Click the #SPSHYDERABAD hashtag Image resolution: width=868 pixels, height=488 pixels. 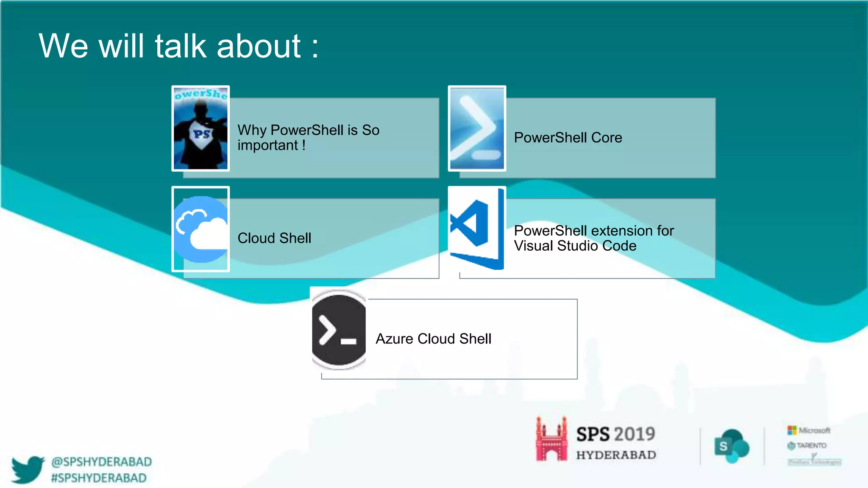99,478
